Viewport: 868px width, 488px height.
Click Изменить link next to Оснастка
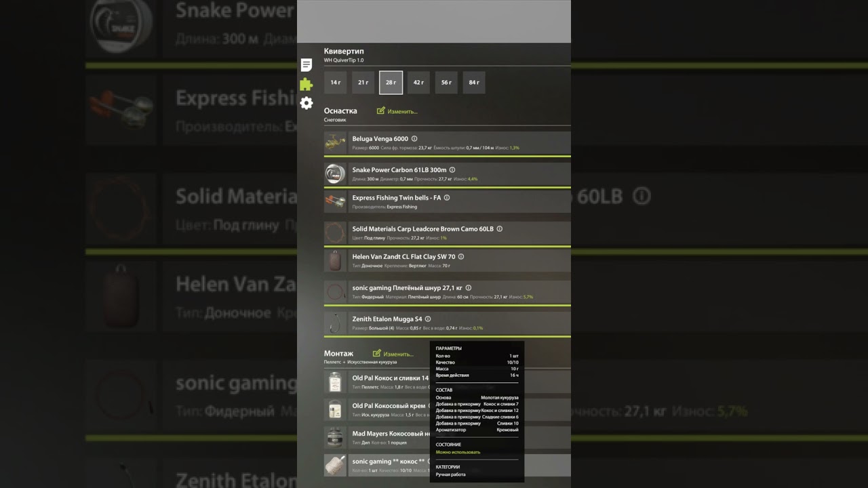pos(403,111)
